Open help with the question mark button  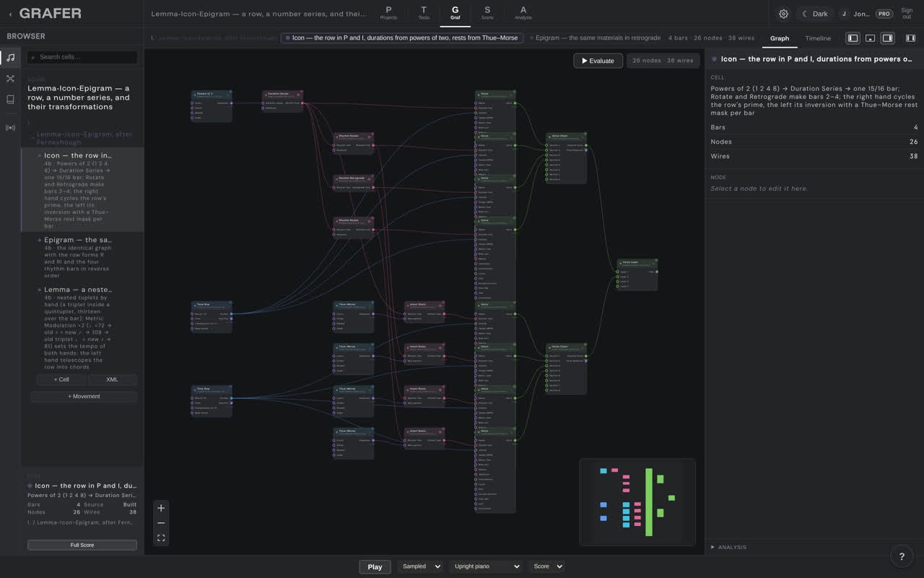[x=902, y=556]
